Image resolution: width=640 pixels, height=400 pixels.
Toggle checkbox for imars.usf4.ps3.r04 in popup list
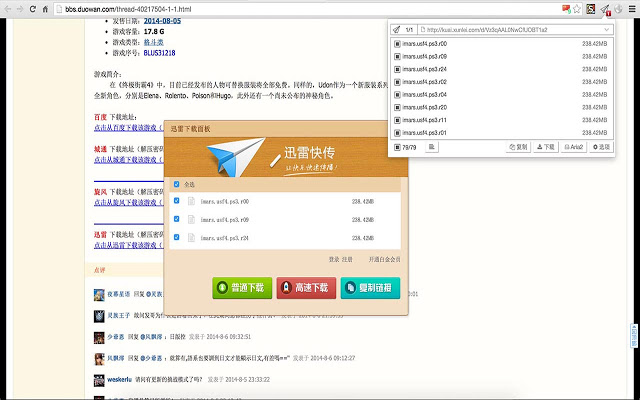click(x=397, y=95)
